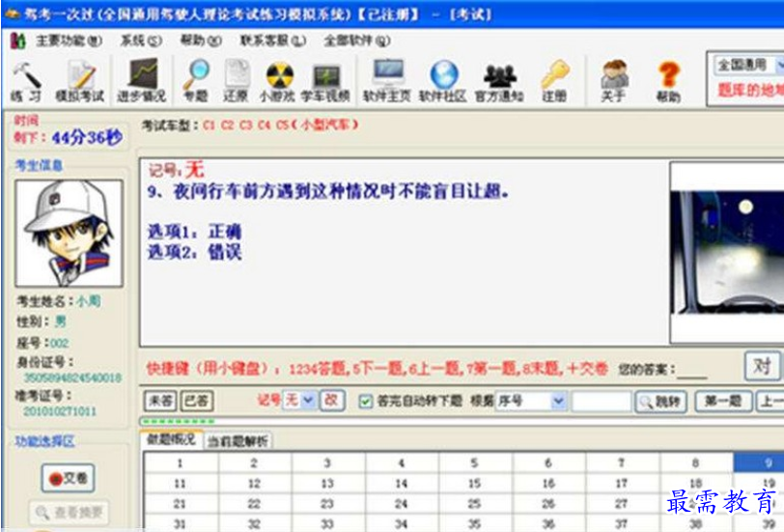Launch 小游戏 mini game
This screenshot has height=532, width=784.
pyautogui.click(x=277, y=81)
